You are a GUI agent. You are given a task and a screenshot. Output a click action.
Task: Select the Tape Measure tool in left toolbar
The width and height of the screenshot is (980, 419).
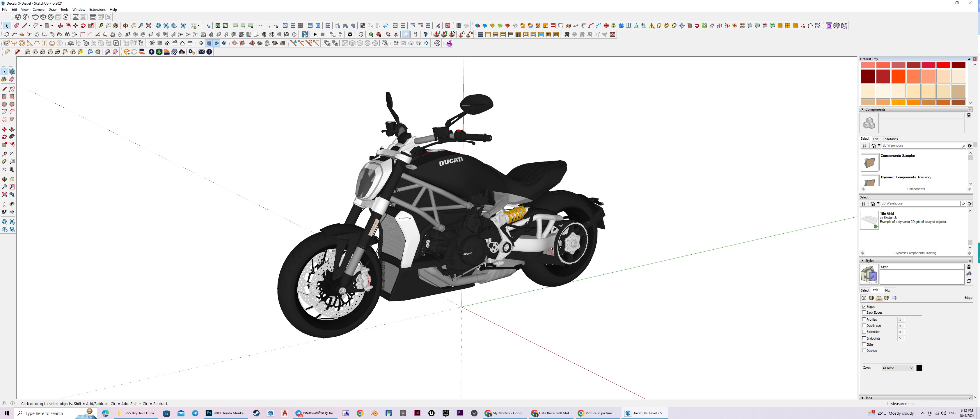[4, 154]
